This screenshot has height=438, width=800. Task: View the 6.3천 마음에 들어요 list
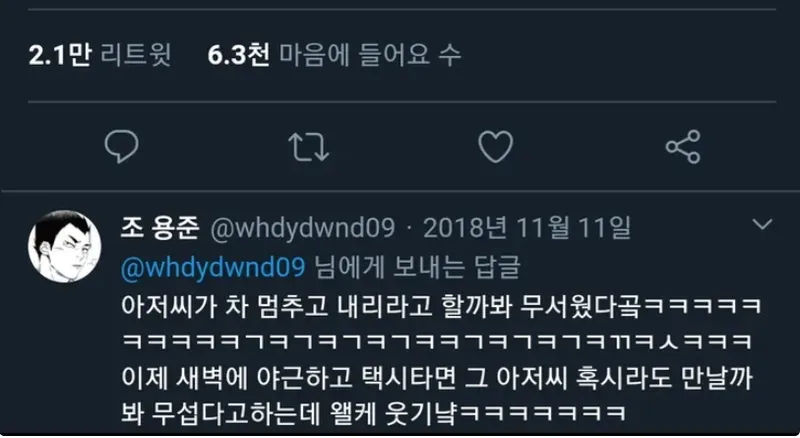(335, 54)
